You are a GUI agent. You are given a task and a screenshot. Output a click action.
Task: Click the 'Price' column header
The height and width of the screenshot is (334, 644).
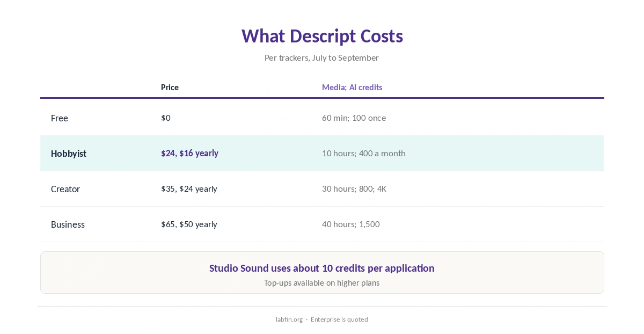(x=170, y=87)
